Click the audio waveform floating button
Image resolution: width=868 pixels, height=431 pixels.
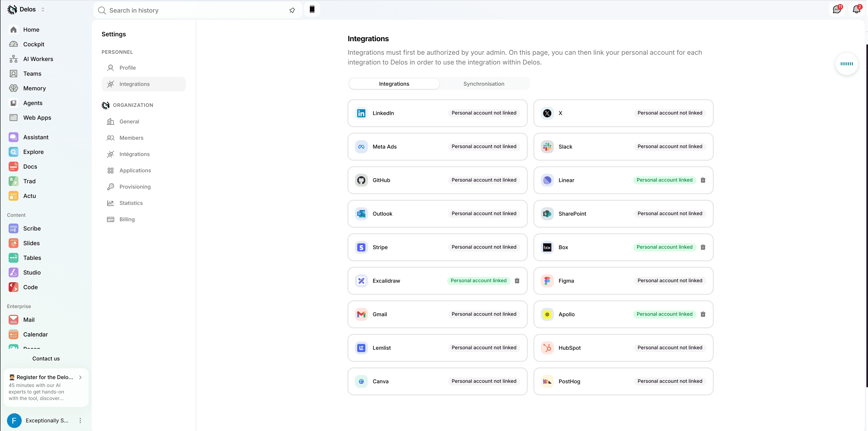tap(846, 64)
